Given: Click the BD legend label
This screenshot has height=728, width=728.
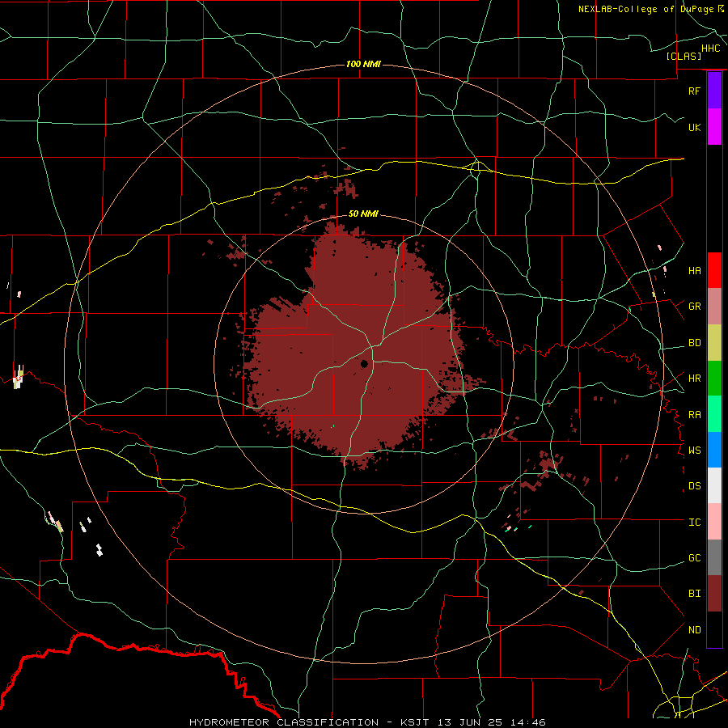Looking at the screenshot, I should pos(694,343).
